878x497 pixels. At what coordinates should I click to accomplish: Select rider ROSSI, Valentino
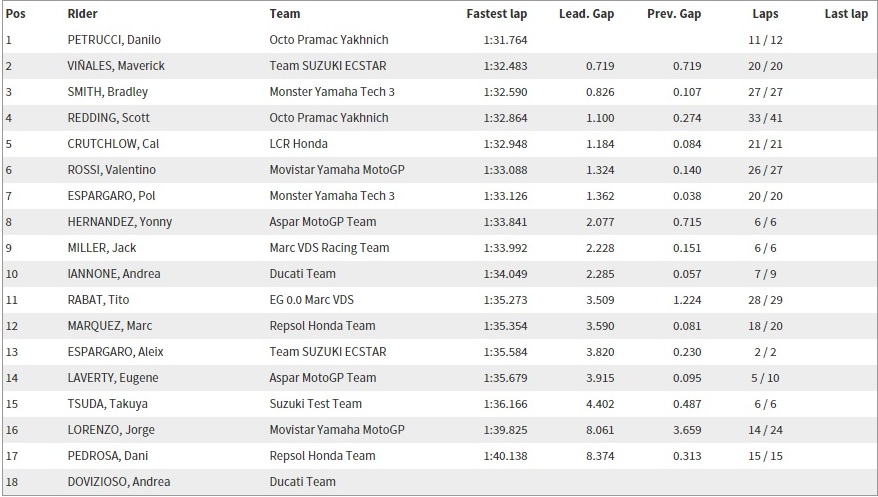point(111,170)
